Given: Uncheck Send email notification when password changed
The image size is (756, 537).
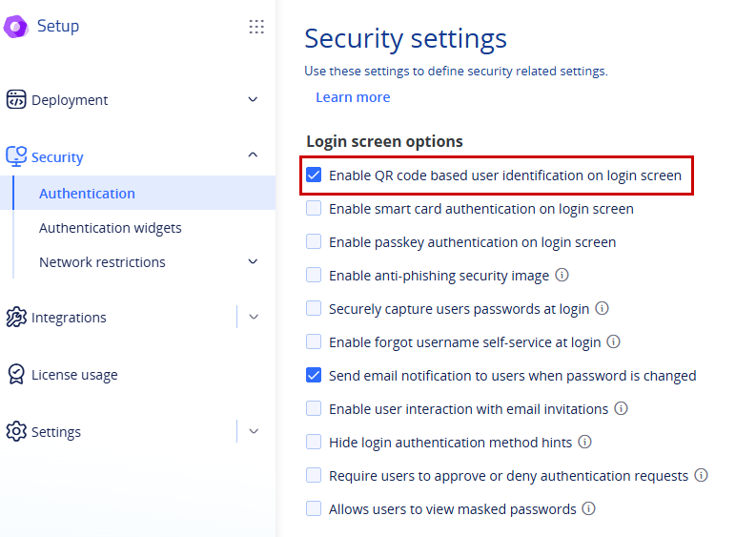Looking at the screenshot, I should coord(314,375).
